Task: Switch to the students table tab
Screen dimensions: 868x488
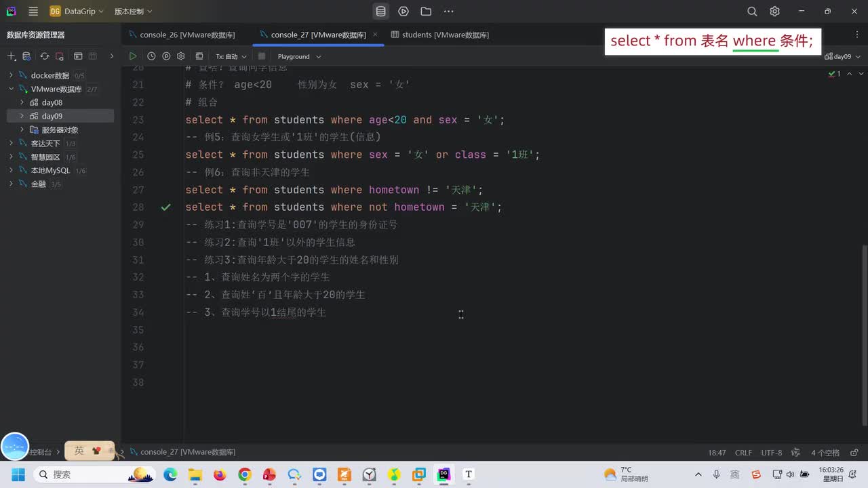Action: 439,35
